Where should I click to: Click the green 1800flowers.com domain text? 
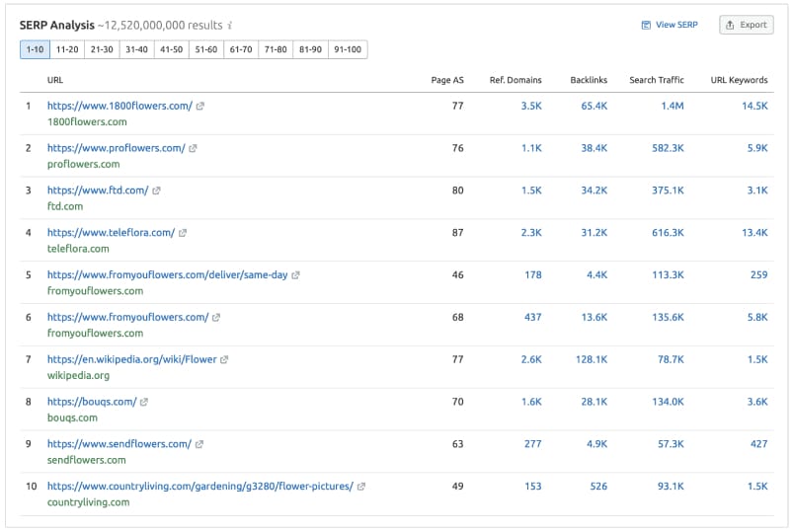(87, 122)
